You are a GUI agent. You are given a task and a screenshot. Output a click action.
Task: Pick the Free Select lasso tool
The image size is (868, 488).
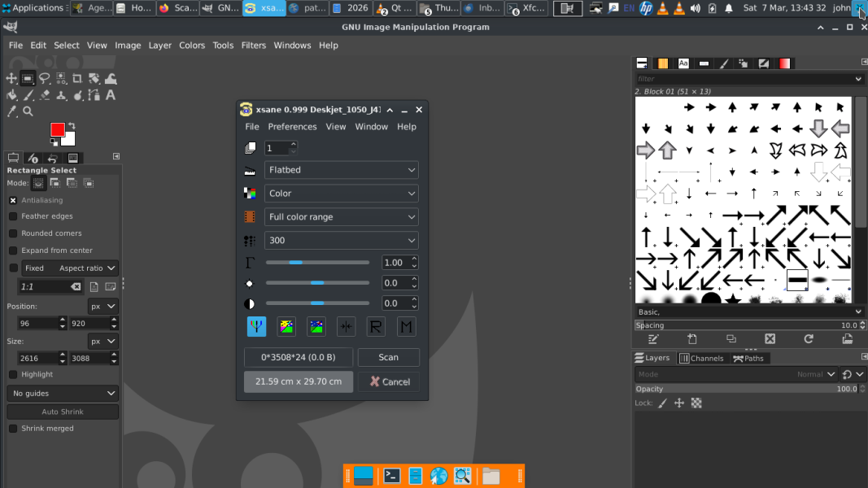(44, 79)
